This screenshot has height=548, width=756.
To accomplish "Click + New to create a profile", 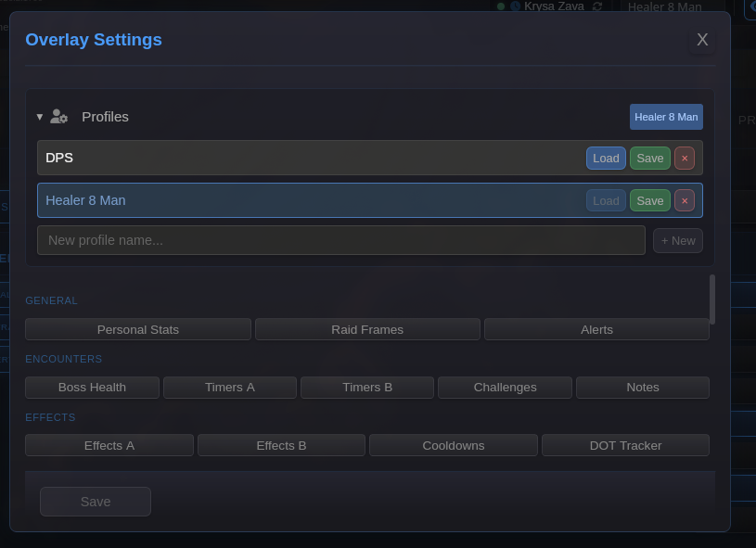I will [x=677, y=240].
